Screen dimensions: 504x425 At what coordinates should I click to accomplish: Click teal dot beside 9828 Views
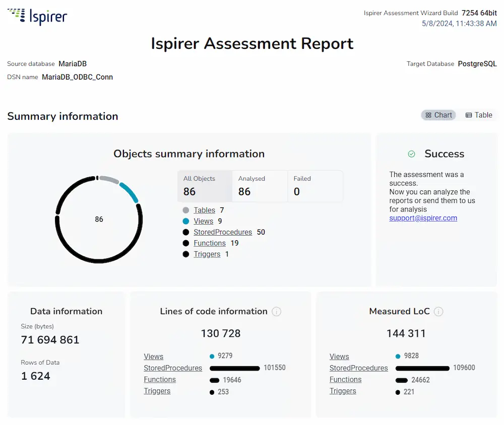pyautogui.click(x=398, y=356)
